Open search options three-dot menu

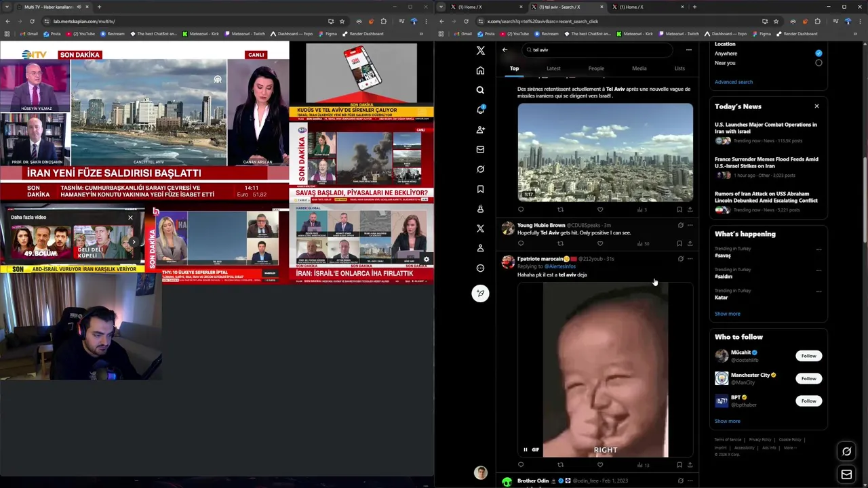coord(688,49)
